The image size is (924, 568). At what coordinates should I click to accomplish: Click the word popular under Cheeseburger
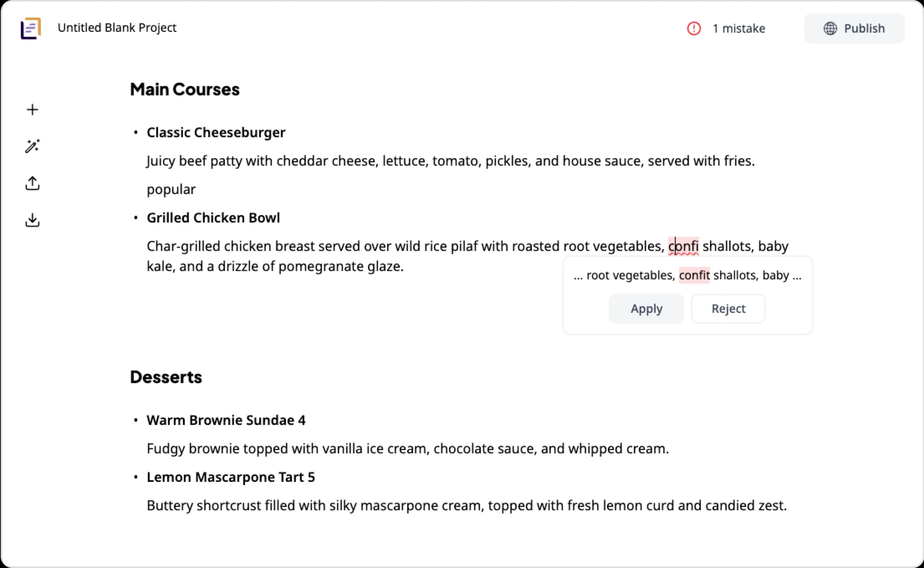[x=171, y=189]
